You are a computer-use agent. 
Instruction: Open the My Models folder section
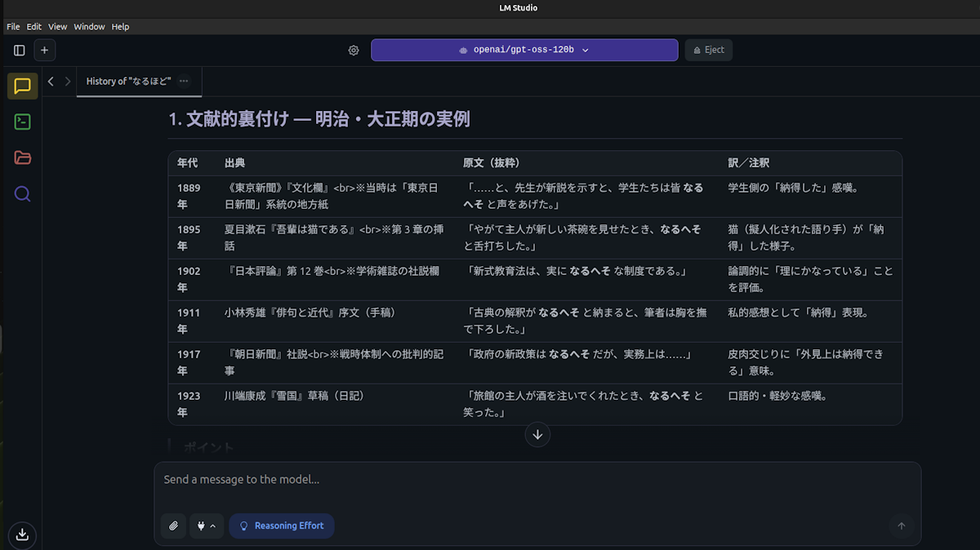(22, 157)
